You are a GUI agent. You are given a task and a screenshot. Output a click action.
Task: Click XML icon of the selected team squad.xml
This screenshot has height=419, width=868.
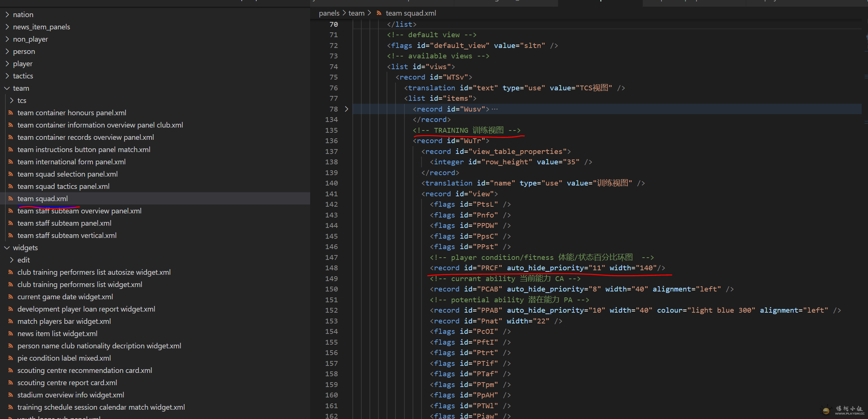(11, 199)
